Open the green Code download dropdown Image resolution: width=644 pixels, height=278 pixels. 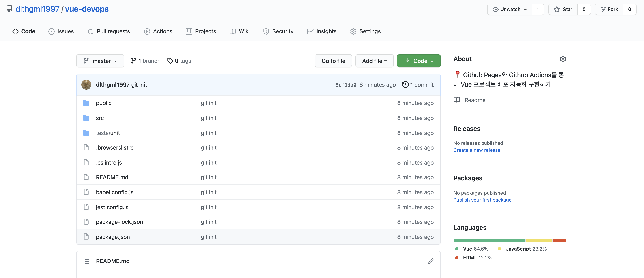419,61
